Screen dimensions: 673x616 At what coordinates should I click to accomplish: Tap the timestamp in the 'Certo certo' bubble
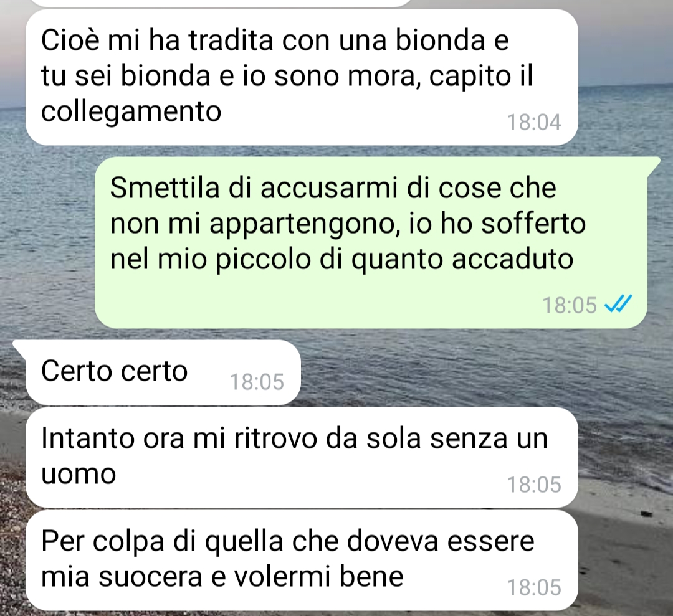[x=257, y=382]
